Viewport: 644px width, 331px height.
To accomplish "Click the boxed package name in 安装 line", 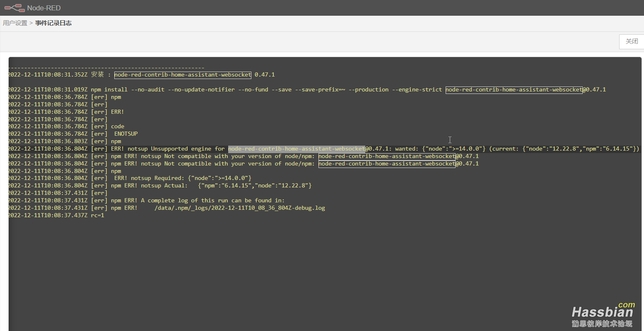I will click(x=183, y=75).
